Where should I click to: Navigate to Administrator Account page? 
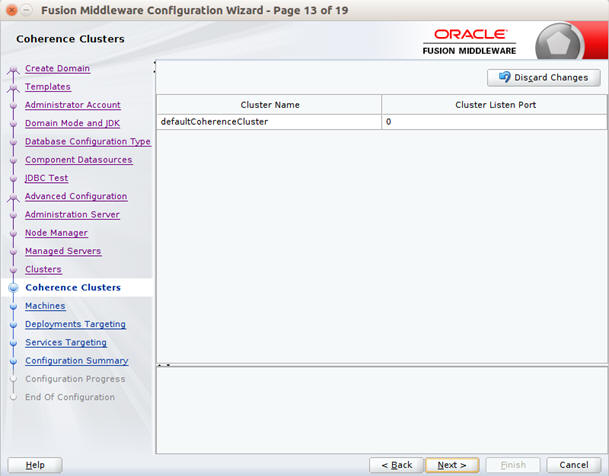coord(73,105)
